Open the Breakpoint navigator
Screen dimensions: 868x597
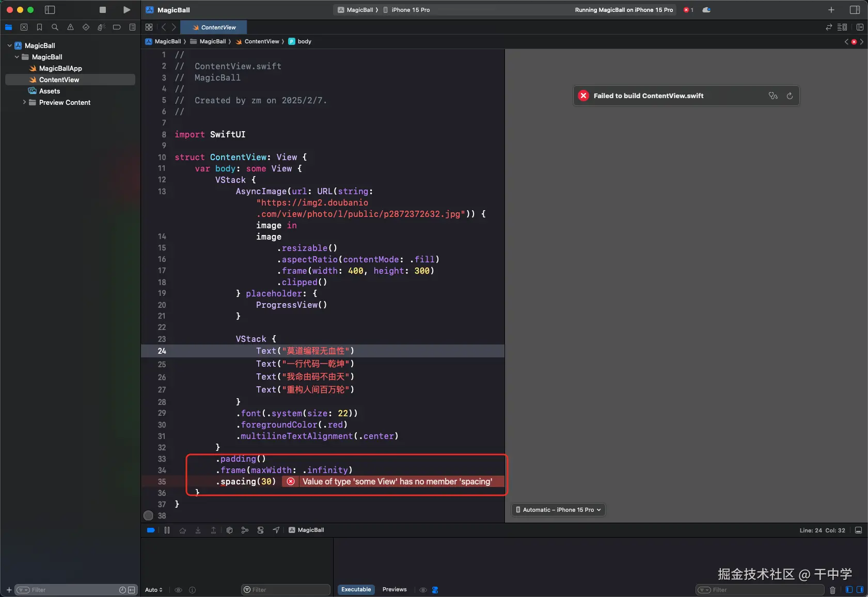point(117,27)
